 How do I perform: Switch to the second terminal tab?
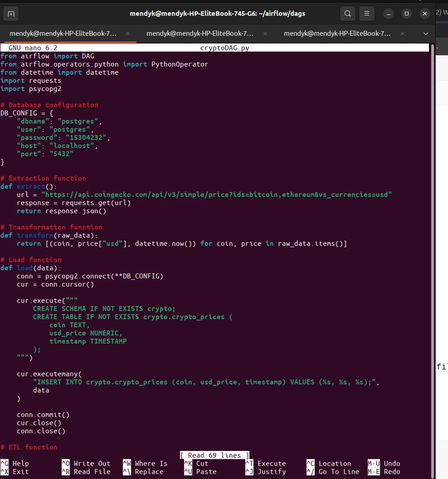tap(200, 34)
